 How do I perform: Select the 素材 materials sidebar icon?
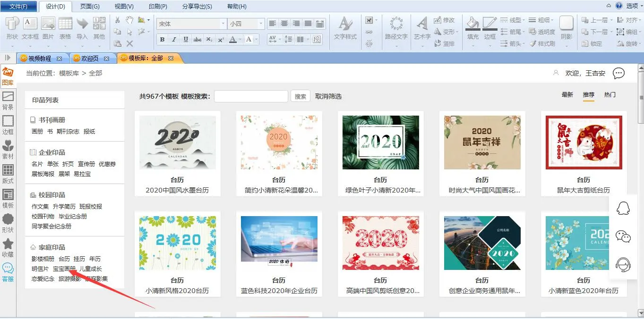8,150
